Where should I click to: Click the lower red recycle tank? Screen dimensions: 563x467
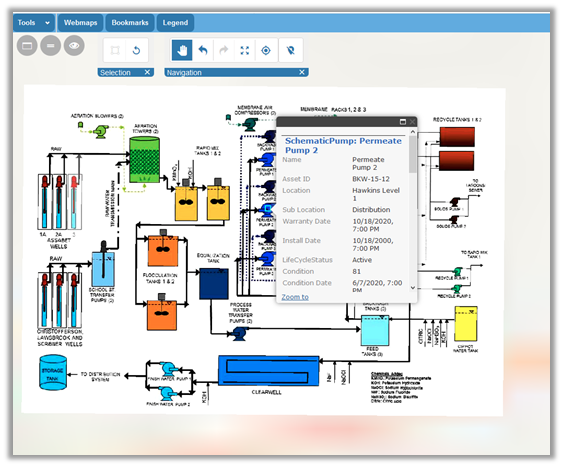pos(457,161)
